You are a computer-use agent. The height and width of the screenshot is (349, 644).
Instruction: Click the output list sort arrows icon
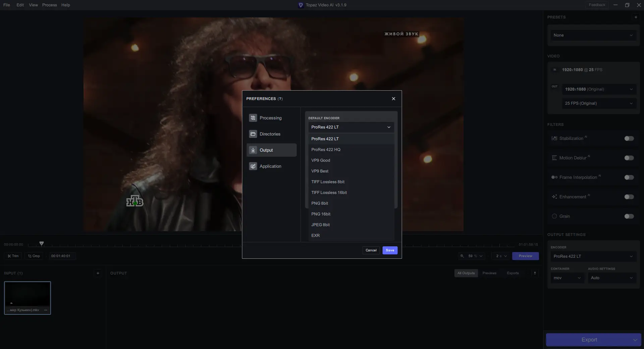point(535,273)
